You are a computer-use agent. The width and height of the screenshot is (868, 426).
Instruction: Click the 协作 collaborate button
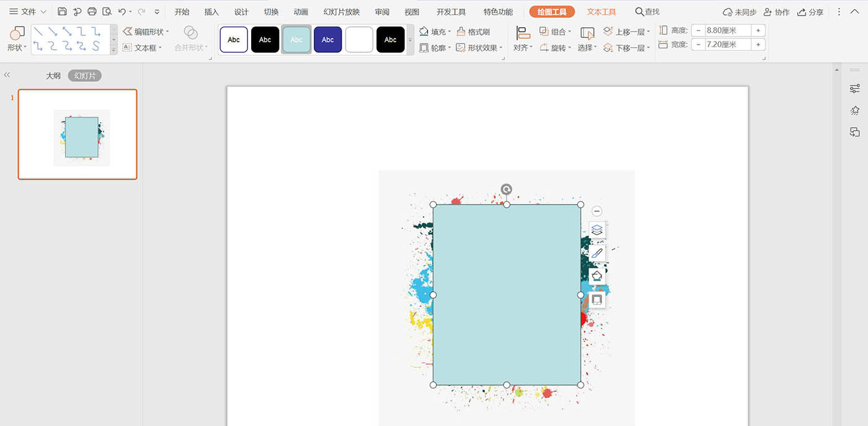[777, 12]
